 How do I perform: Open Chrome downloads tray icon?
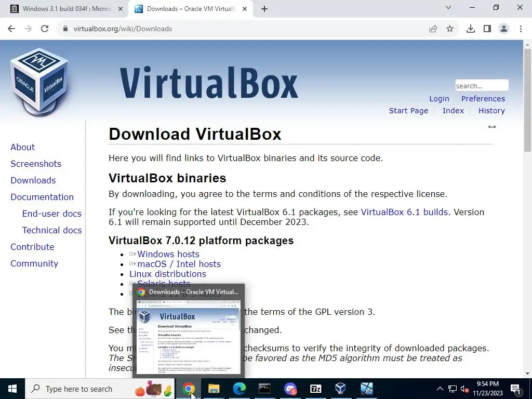(x=471, y=29)
